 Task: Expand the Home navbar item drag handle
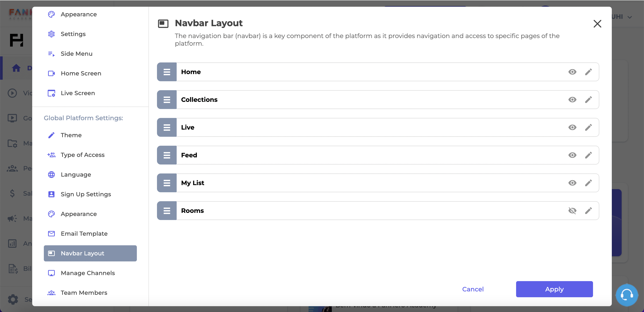pyautogui.click(x=167, y=72)
